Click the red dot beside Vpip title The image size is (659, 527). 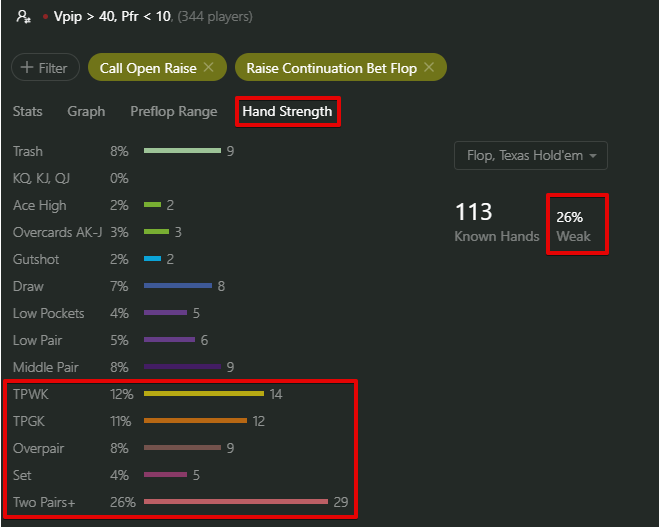[x=45, y=17]
